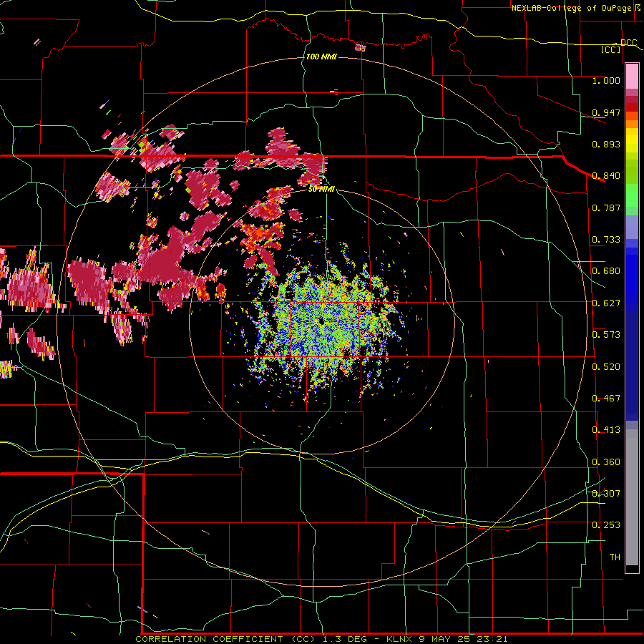
Task: Select the 0.840 scale value
Action: [606, 176]
